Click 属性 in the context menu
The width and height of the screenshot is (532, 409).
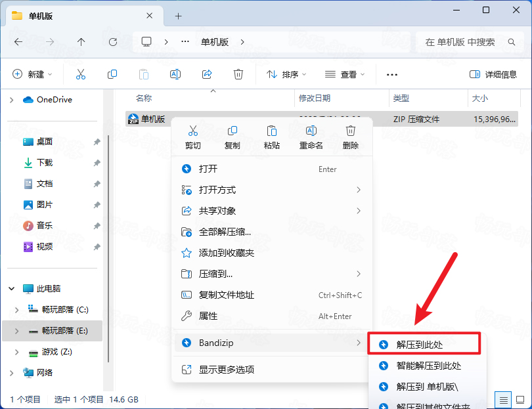(x=271, y=316)
